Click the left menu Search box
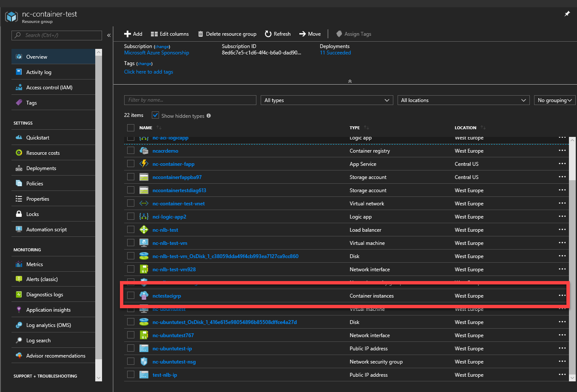 click(57, 35)
